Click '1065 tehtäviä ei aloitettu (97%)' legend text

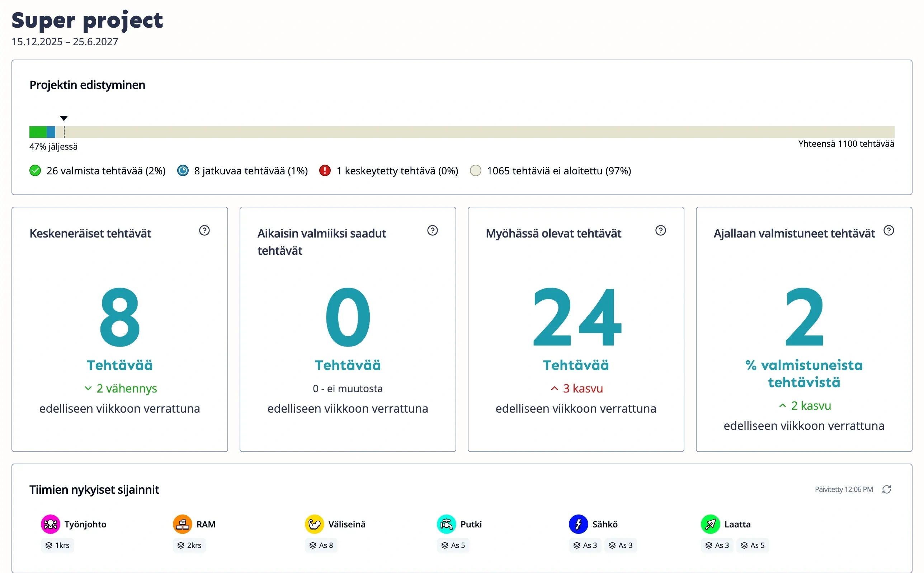pos(559,171)
